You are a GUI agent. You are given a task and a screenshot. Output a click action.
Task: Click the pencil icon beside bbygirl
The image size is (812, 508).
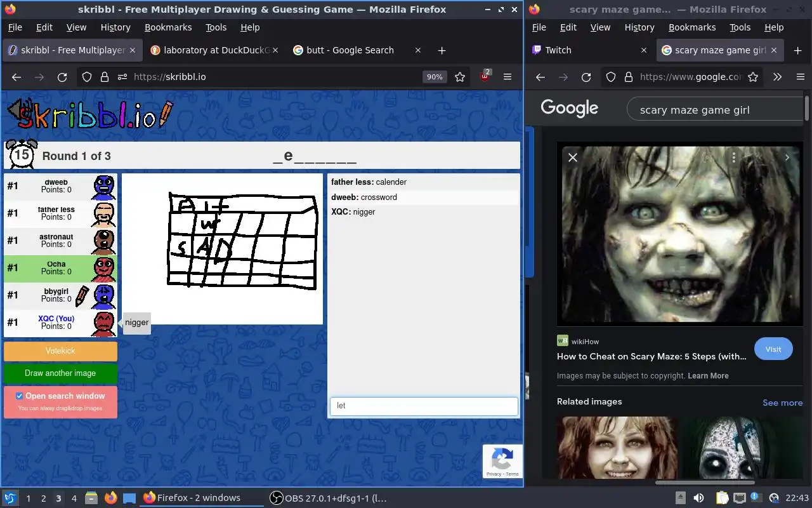(x=82, y=295)
